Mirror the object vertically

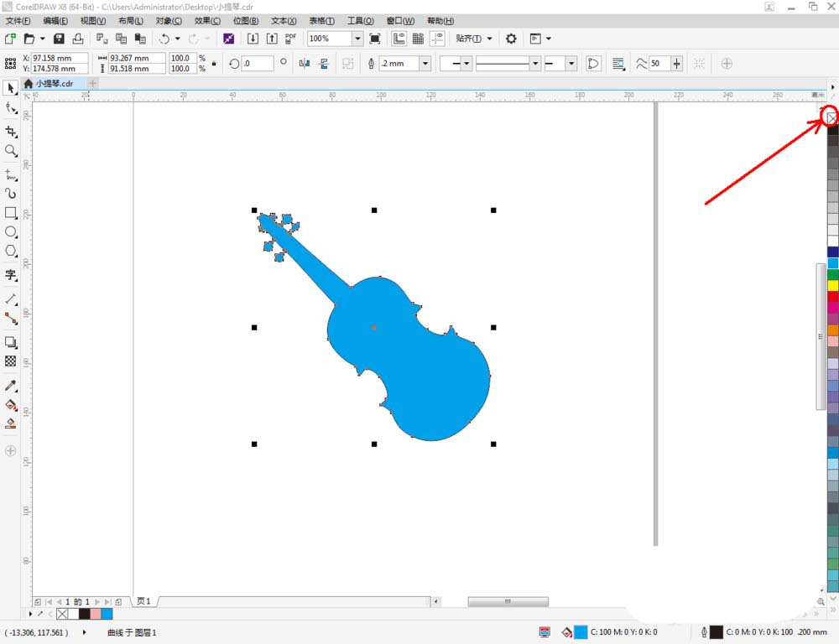click(324, 64)
